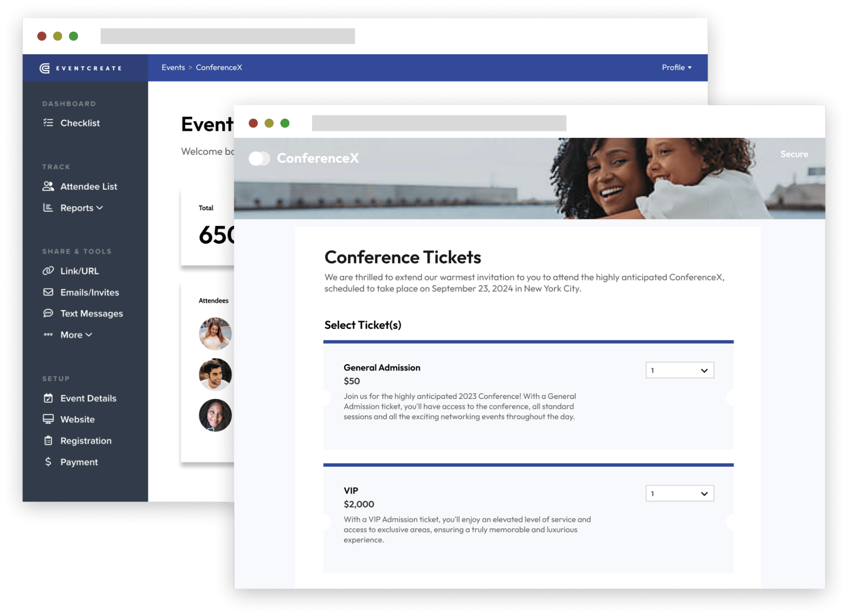Open VIP ticket quantity dropdown
The height and width of the screenshot is (616, 848).
point(680,493)
